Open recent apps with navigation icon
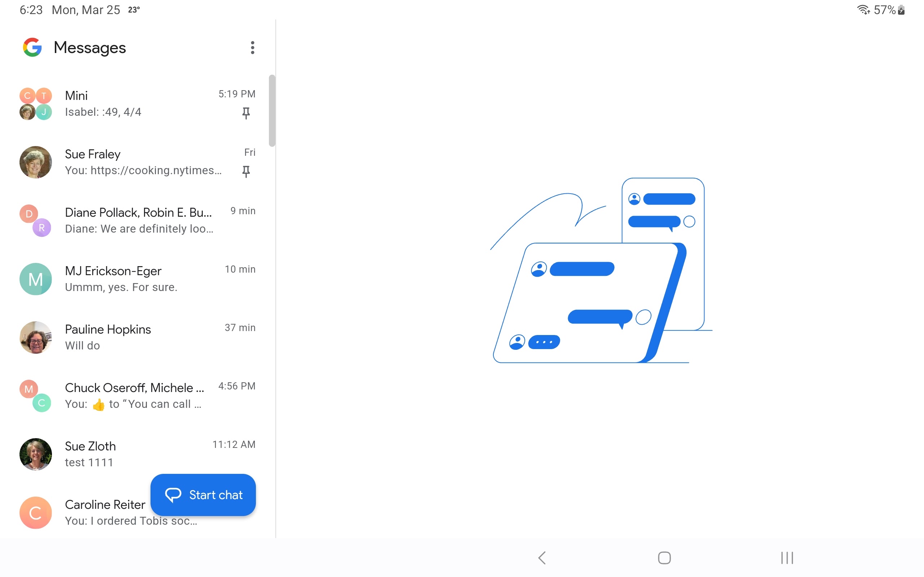This screenshot has width=924, height=577. tap(787, 558)
